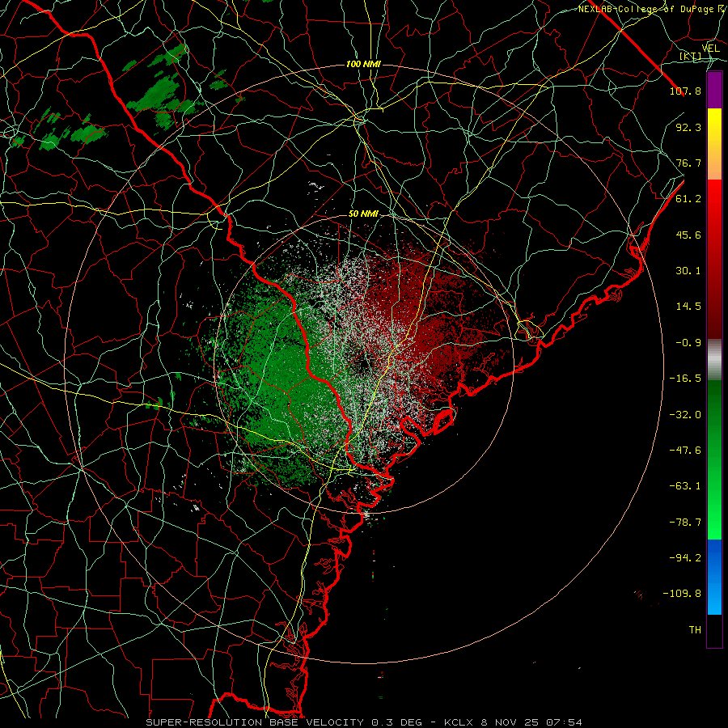
Task: Click the VEL legend title
Action: coord(711,49)
